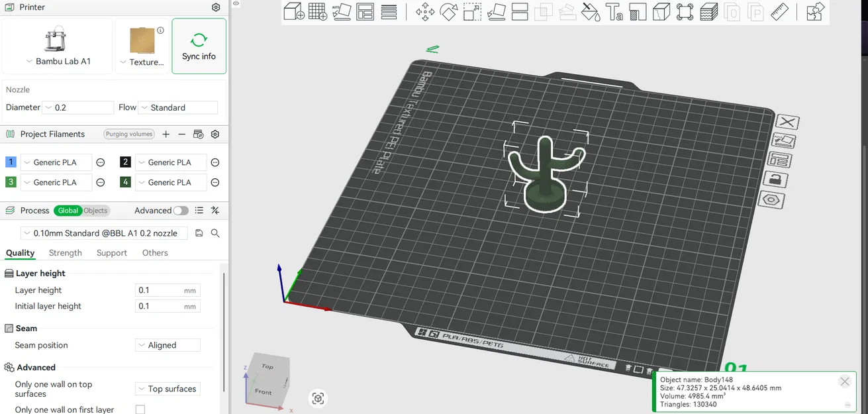Select the Measure ruler tool
This screenshot has width=868, height=414.
pyautogui.click(x=779, y=12)
